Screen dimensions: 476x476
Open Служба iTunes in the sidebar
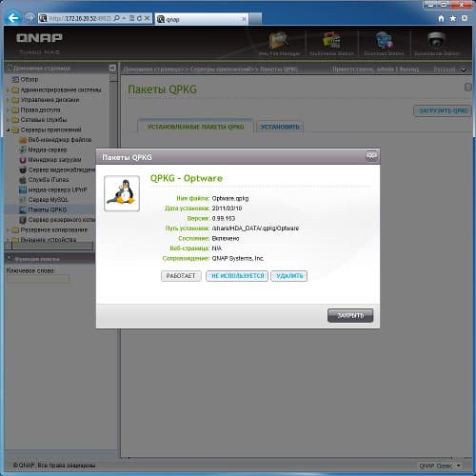pyautogui.click(x=49, y=180)
